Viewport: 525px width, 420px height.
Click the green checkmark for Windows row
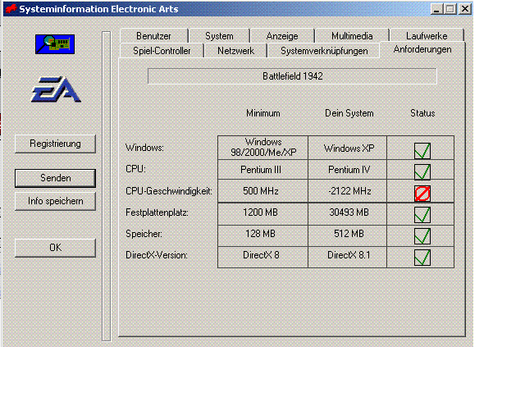(422, 150)
